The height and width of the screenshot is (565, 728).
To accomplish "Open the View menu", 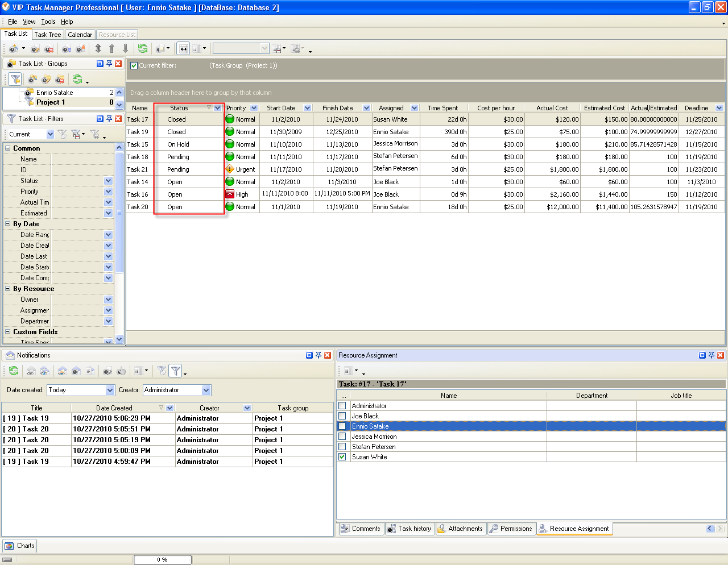I will click(29, 22).
